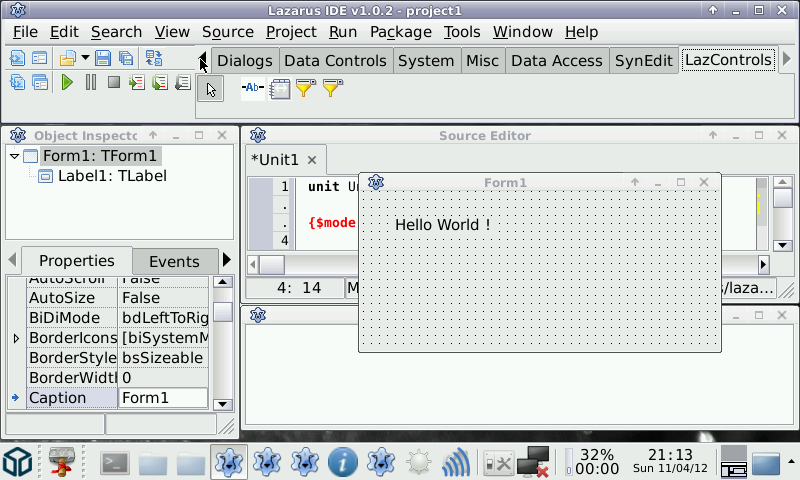
Task: Switch to the System palette tab
Action: coord(426,60)
